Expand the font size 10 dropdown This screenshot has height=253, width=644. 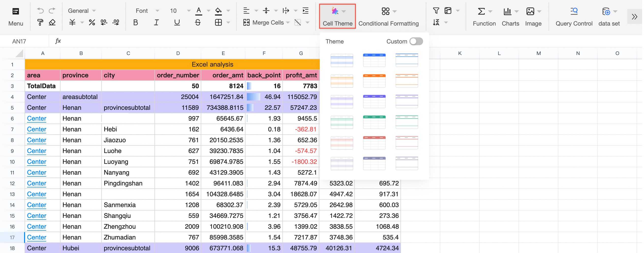(x=188, y=11)
